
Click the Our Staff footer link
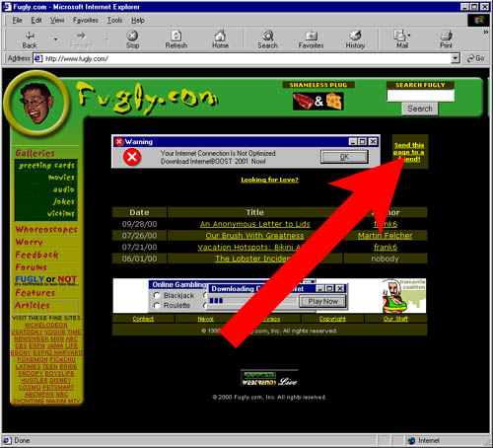pyautogui.click(x=395, y=319)
